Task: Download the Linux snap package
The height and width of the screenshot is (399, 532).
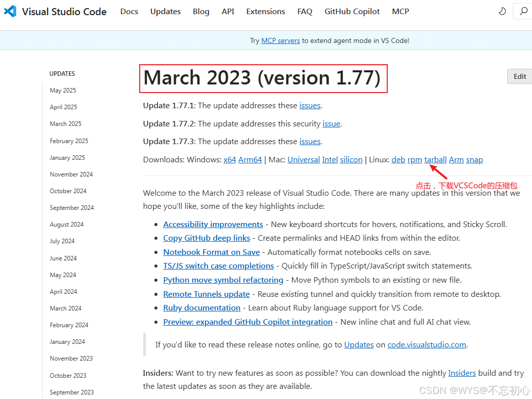Action: (474, 160)
